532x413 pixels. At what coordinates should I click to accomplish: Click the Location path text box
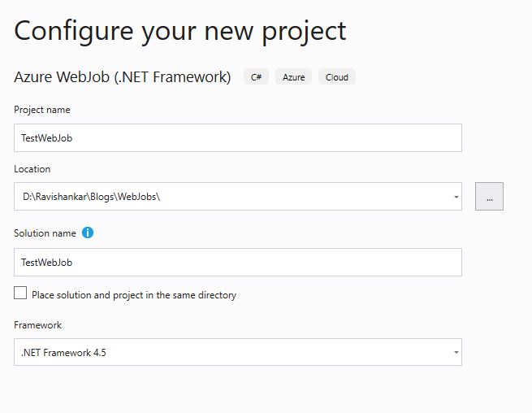click(238, 196)
